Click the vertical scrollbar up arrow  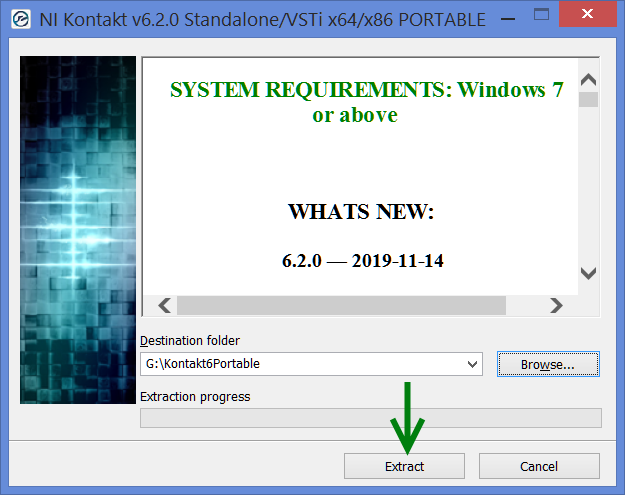[588, 80]
